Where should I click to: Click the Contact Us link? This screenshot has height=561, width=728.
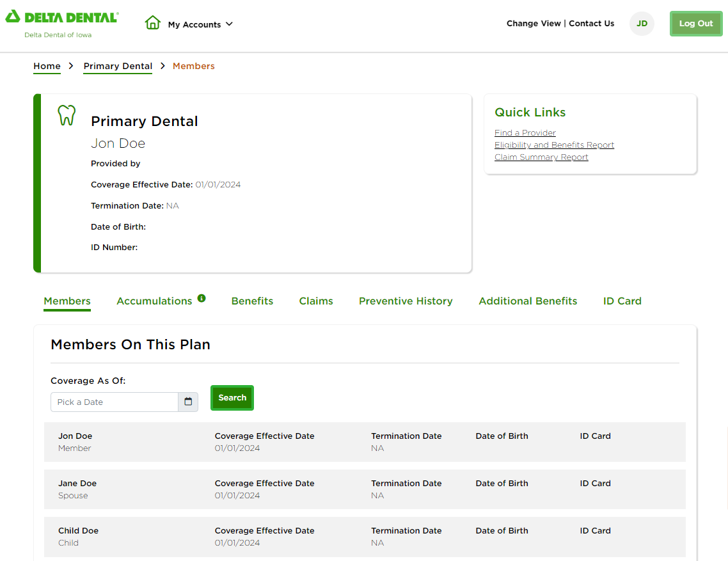tap(591, 24)
